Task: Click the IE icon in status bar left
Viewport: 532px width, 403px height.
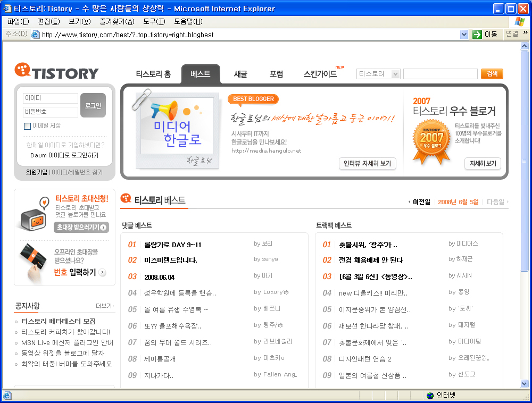Action: tap(7, 396)
